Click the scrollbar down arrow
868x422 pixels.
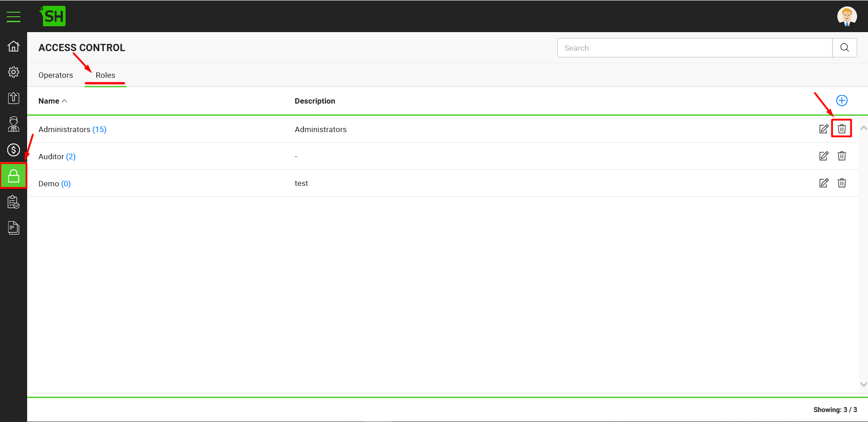click(x=863, y=384)
